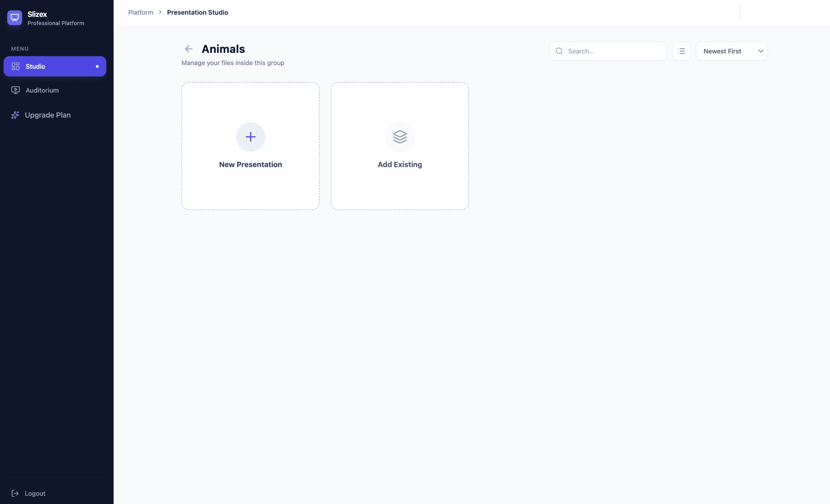The image size is (830, 504).
Task: Toggle the list view button beside search
Action: 681,51
